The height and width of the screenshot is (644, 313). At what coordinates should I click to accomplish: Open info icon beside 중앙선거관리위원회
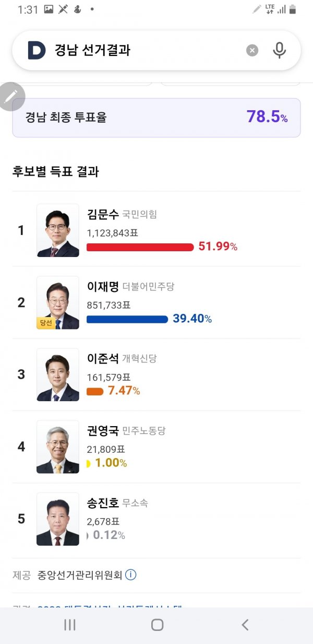[131, 575]
